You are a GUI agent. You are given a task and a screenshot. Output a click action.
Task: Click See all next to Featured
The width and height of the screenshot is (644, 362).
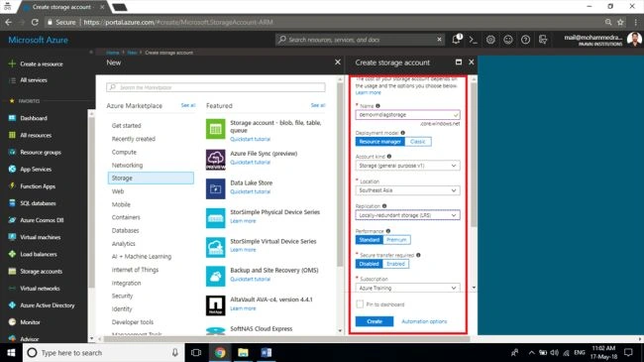(317, 105)
